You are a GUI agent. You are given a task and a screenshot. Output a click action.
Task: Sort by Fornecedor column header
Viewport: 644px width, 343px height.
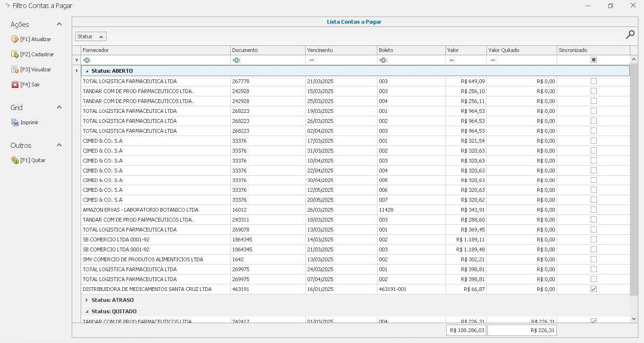[156, 50]
